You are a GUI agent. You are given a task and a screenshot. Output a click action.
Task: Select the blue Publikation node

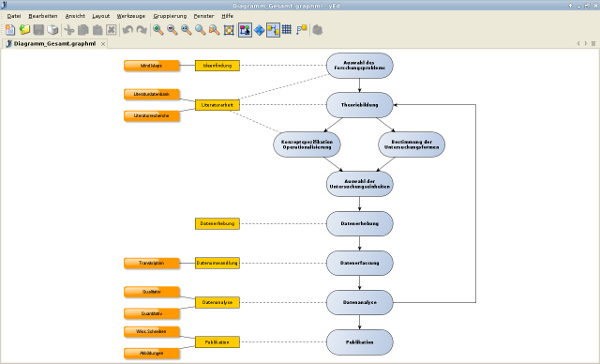click(x=359, y=342)
